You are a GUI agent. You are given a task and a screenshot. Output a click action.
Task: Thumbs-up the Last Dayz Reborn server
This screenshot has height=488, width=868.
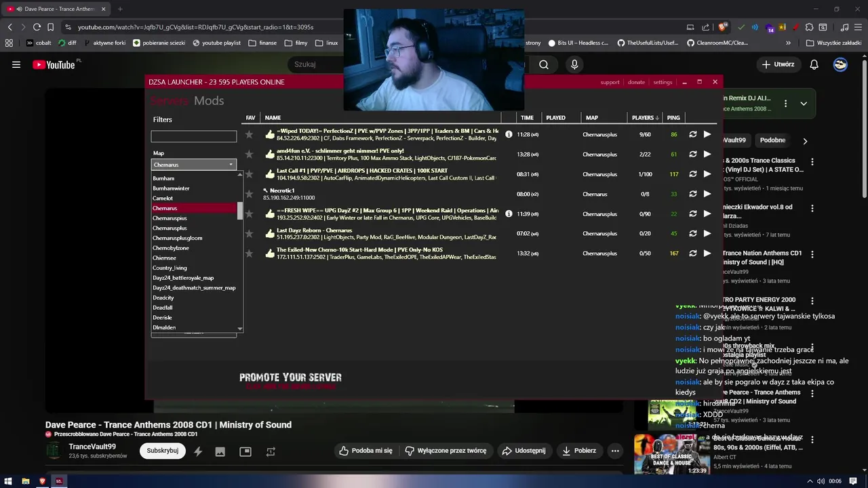pos(270,234)
